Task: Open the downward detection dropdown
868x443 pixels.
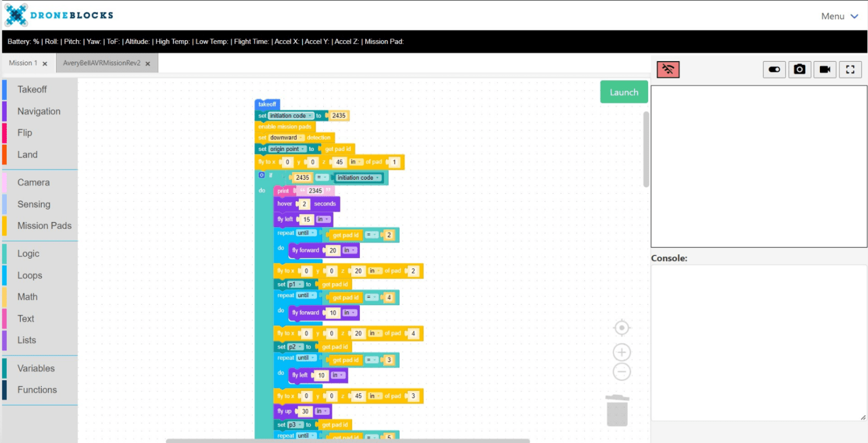Action: click(301, 138)
